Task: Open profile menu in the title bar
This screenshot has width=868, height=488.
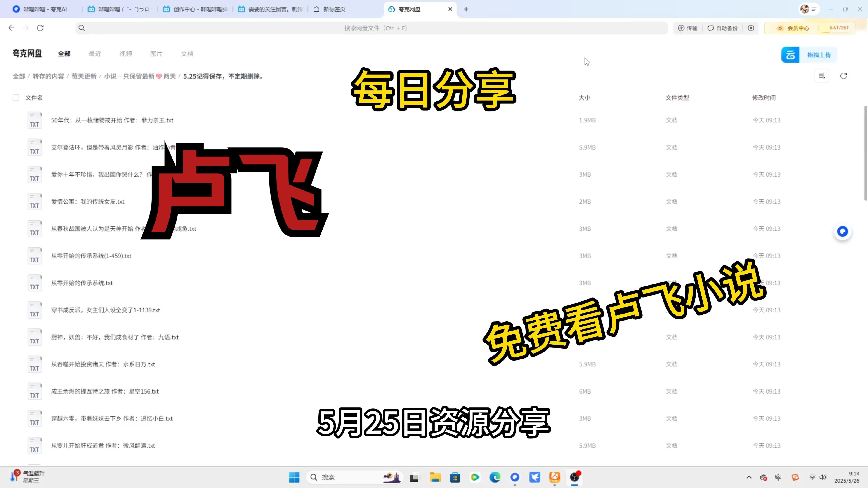Action: click(x=809, y=9)
